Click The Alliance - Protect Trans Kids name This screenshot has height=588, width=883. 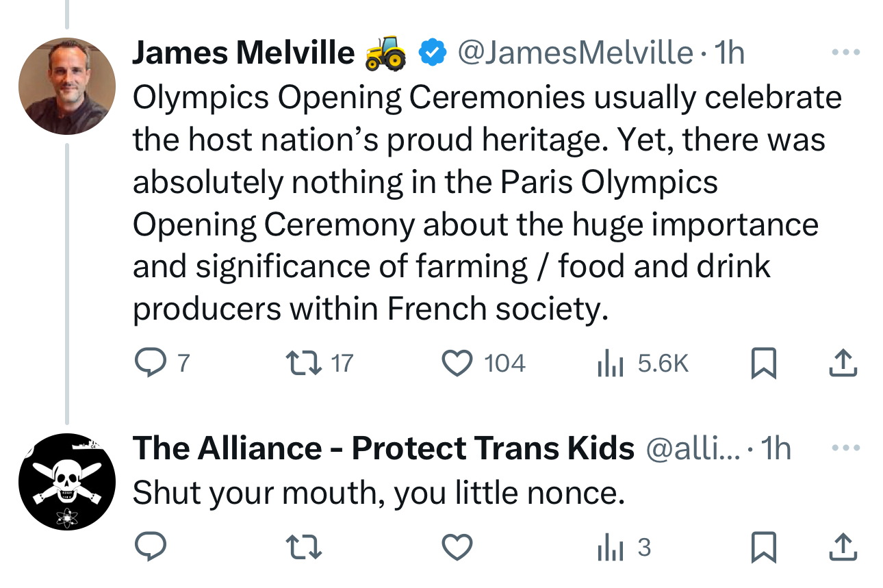coord(383,448)
